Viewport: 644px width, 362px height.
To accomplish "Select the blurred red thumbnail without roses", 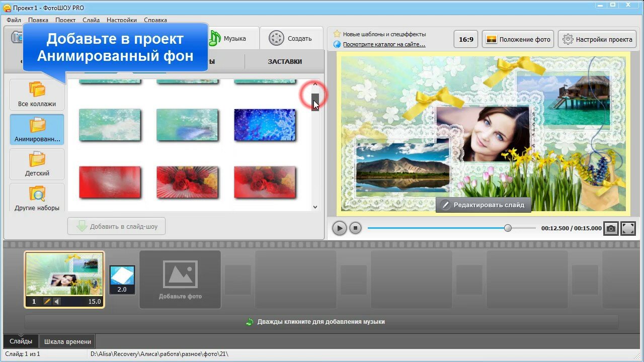I will [x=110, y=182].
